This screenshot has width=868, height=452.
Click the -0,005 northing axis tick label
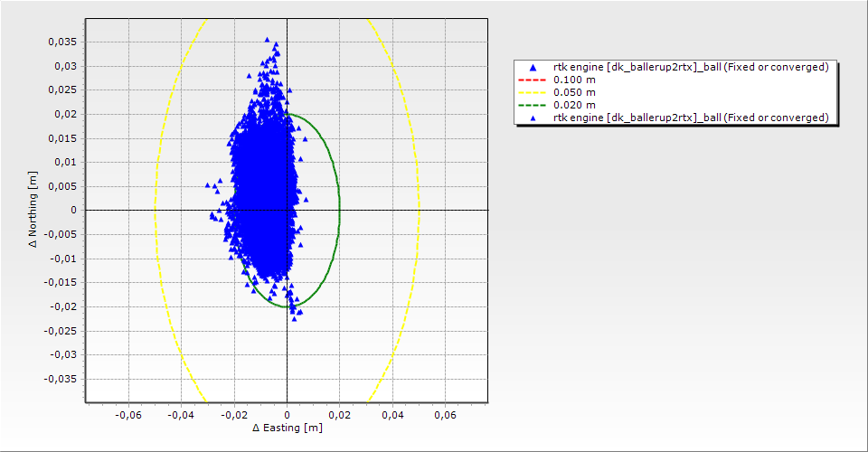point(61,234)
